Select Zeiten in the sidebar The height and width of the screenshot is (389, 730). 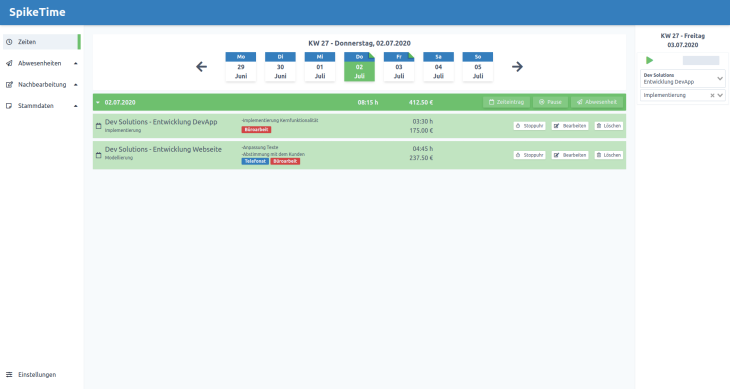click(41, 42)
